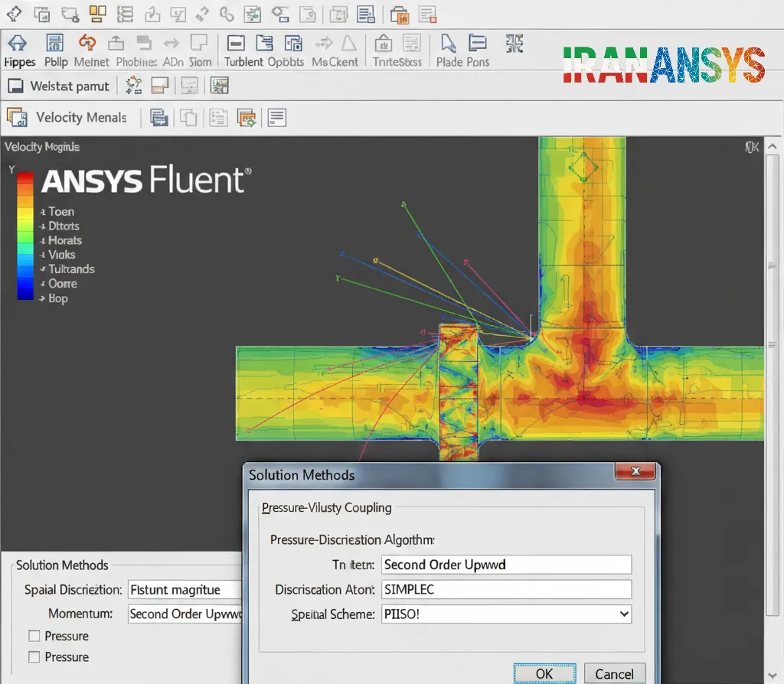Click the vertical scrollbar down arrow
Viewport: 784px width, 684px height.
[772, 675]
